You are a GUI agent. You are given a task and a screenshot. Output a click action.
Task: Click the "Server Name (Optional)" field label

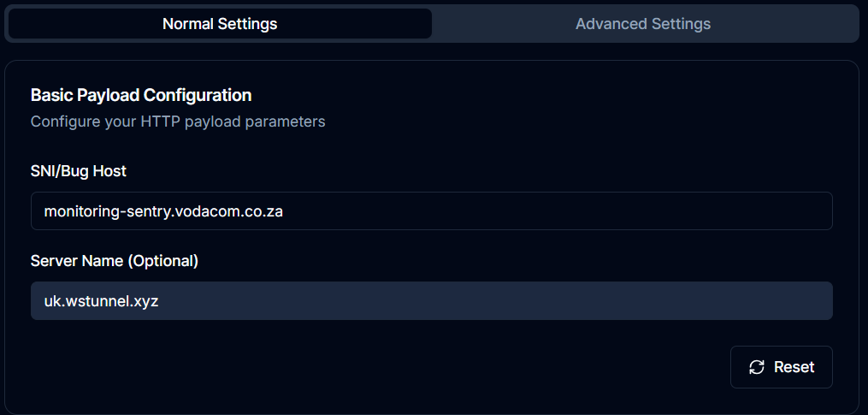click(115, 260)
